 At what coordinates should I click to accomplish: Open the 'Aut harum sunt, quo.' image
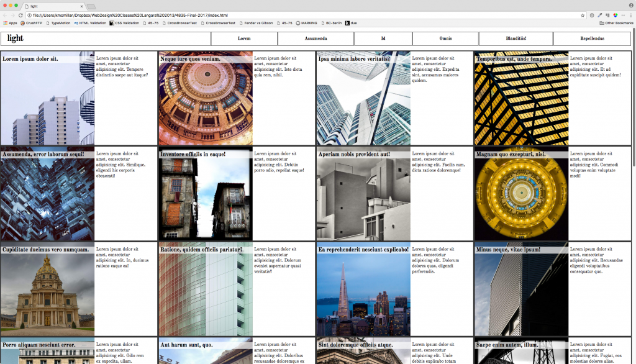click(206, 351)
